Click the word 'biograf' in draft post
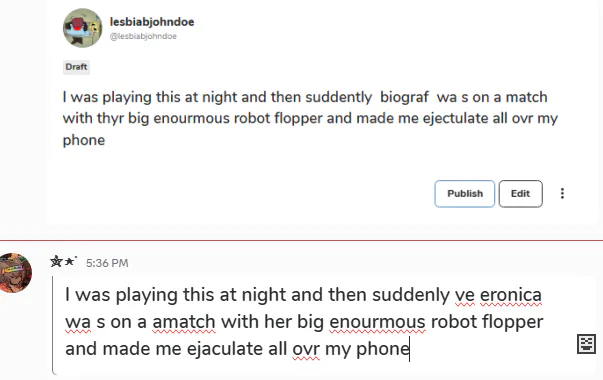The height and width of the screenshot is (380, 603). click(x=404, y=97)
